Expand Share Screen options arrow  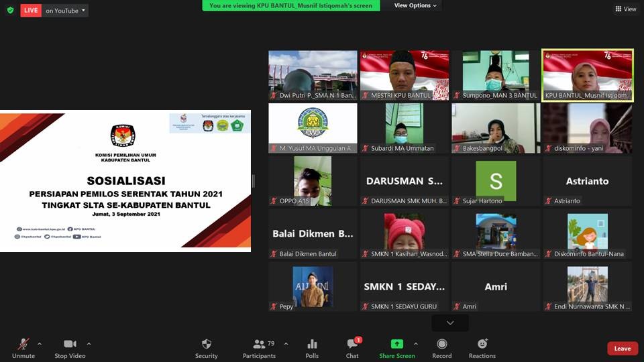point(415,344)
